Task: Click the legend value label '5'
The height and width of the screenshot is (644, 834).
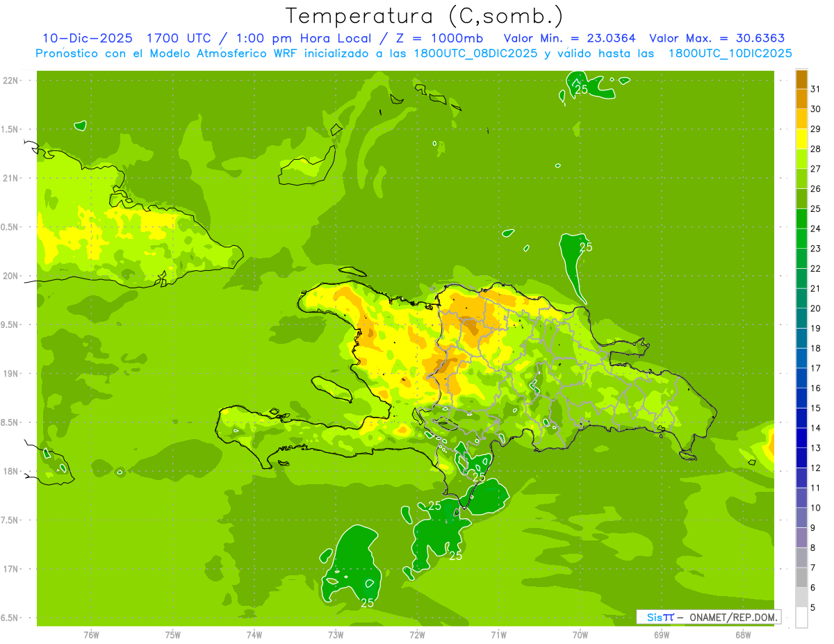Action: 813,608
